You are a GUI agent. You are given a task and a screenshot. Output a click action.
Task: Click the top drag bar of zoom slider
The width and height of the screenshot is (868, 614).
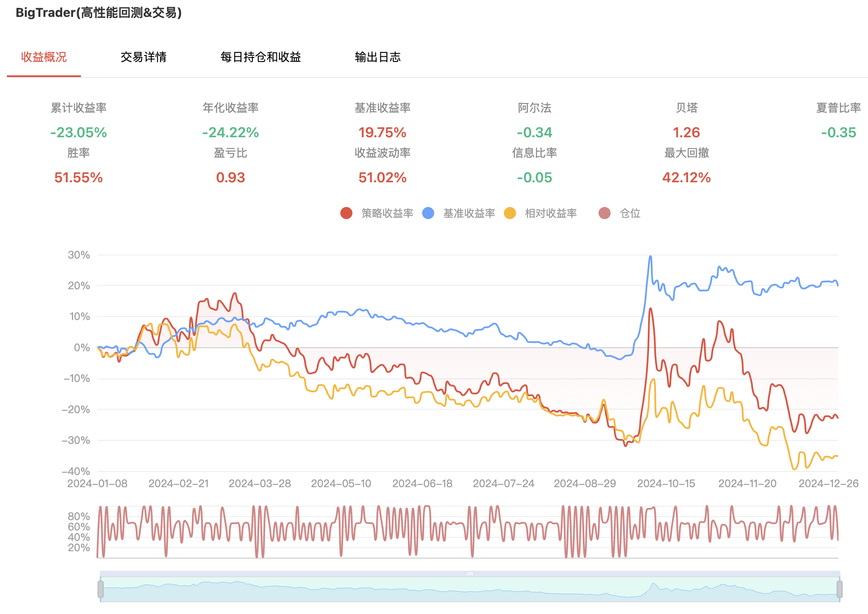pyautogui.click(x=470, y=574)
